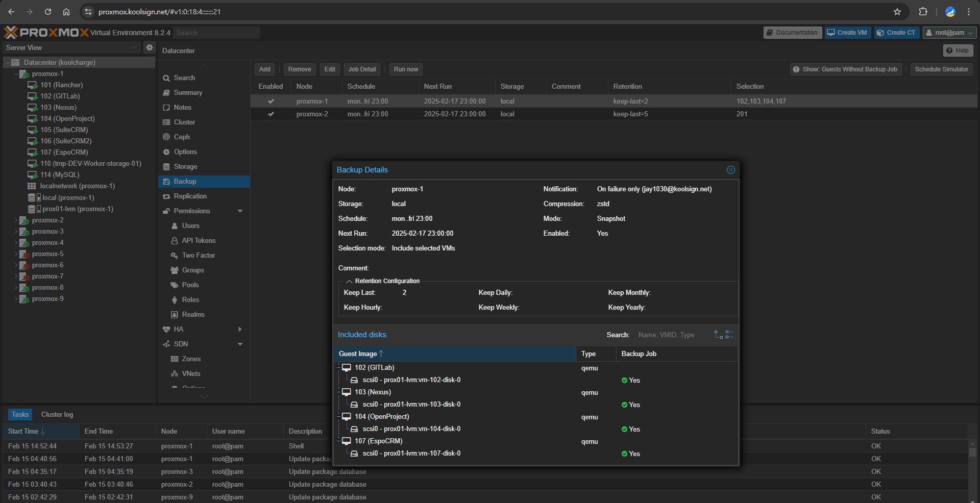Click the Job Detail button

click(x=362, y=69)
